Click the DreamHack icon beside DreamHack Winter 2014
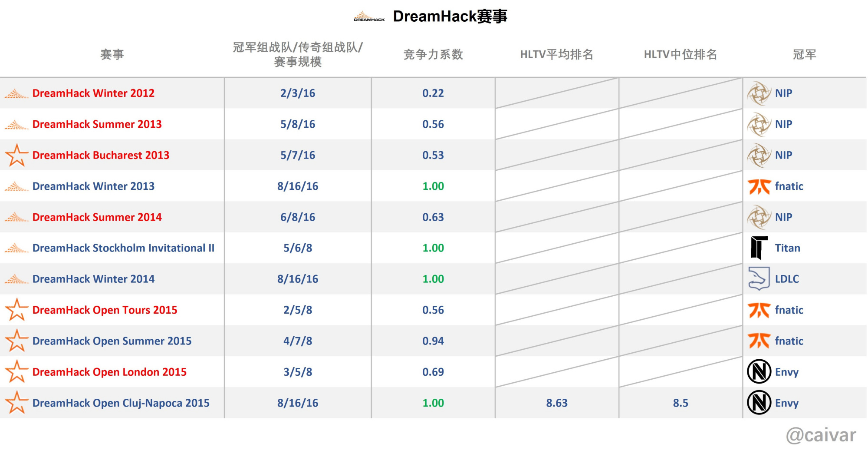Image resolution: width=868 pixels, height=457 pixels. click(x=16, y=279)
